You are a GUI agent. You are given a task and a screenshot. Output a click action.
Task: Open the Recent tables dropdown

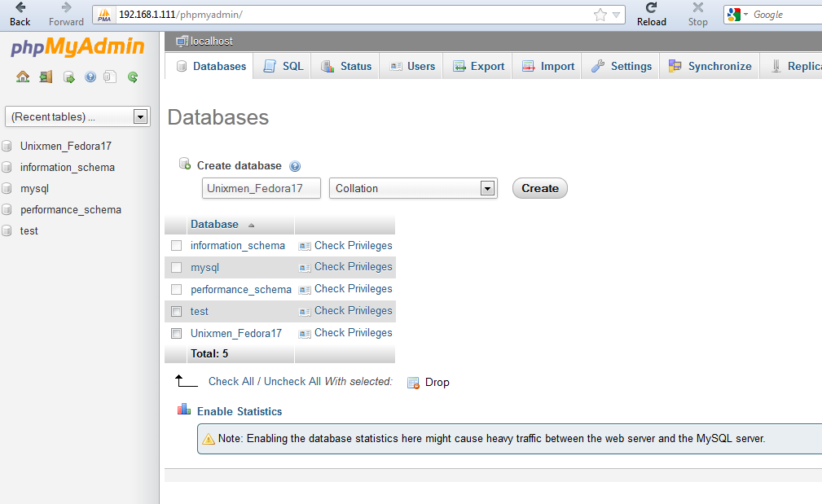[77, 116]
